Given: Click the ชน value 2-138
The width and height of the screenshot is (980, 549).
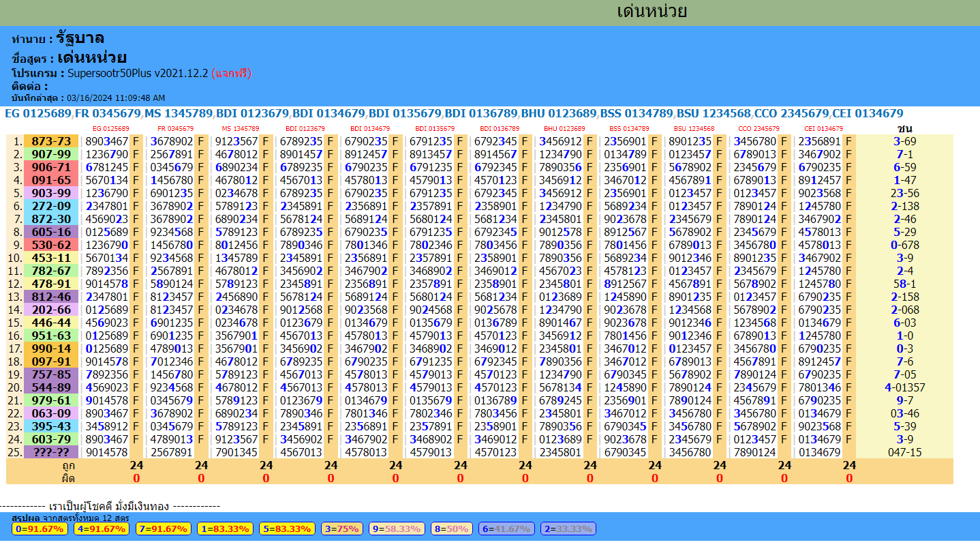Looking at the screenshot, I should coord(904,206).
